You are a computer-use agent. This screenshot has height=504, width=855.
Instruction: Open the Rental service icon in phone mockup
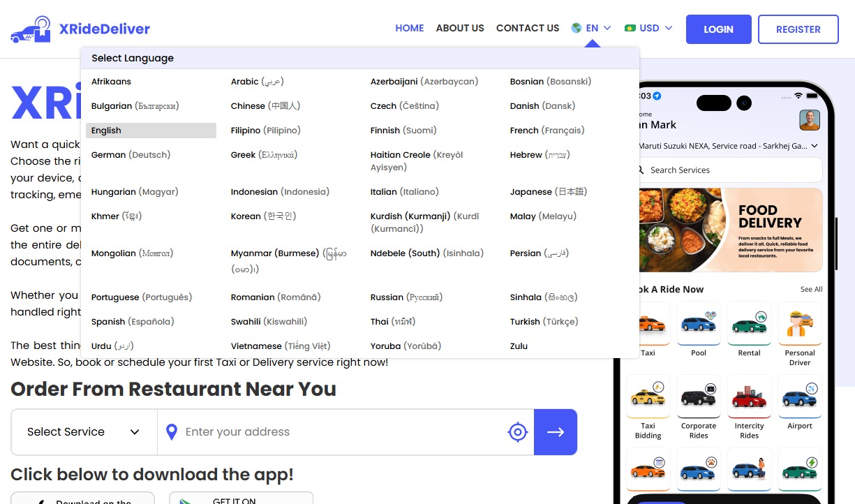point(749,324)
